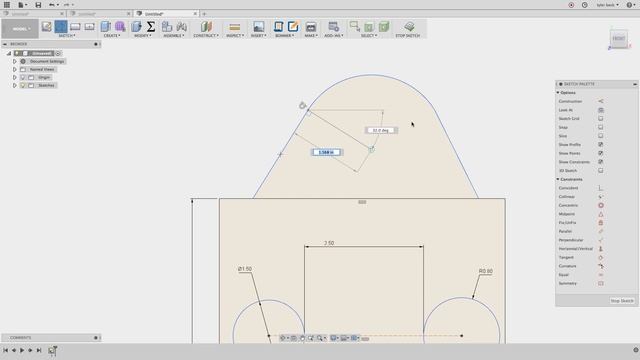The image size is (640, 360).
Task: Toggle the Sketch Grid checkbox
Action: [601, 119]
